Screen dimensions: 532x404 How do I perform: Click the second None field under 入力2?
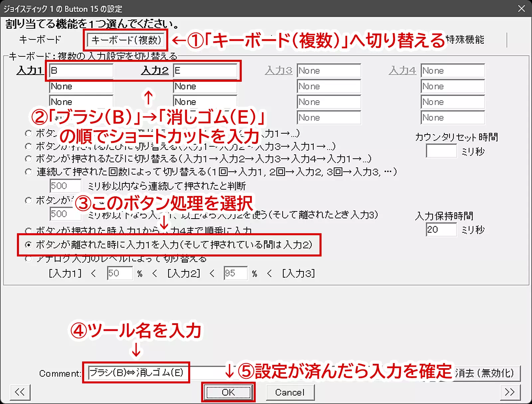pyautogui.click(x=205, y=86)
